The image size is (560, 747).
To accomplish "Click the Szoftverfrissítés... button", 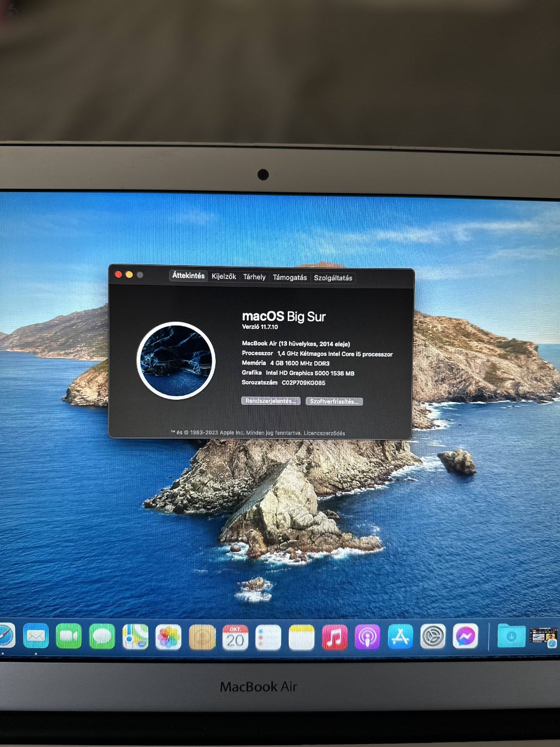I will (334, 402).
